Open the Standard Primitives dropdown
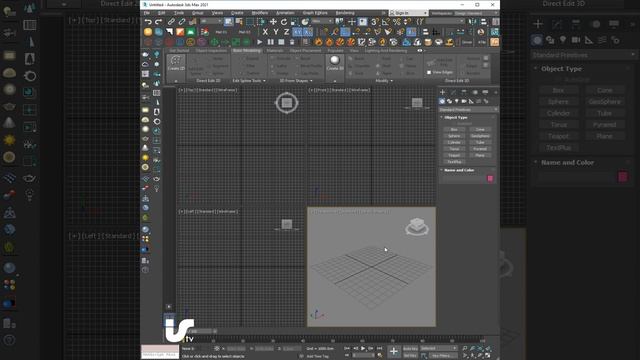The image size is (640, 360). pyautogui.click(x=468, y=109)
